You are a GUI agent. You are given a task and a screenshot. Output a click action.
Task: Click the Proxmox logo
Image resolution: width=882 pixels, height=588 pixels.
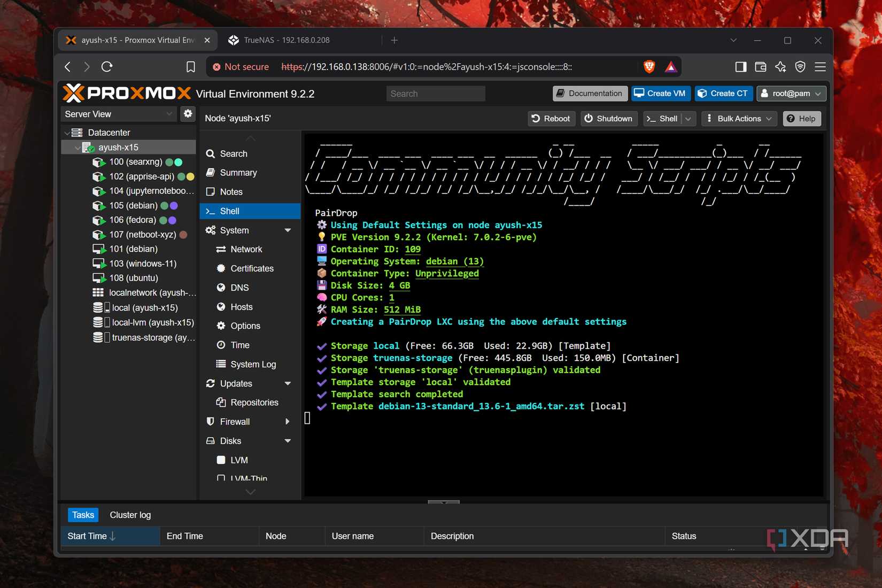pos(127,93)
